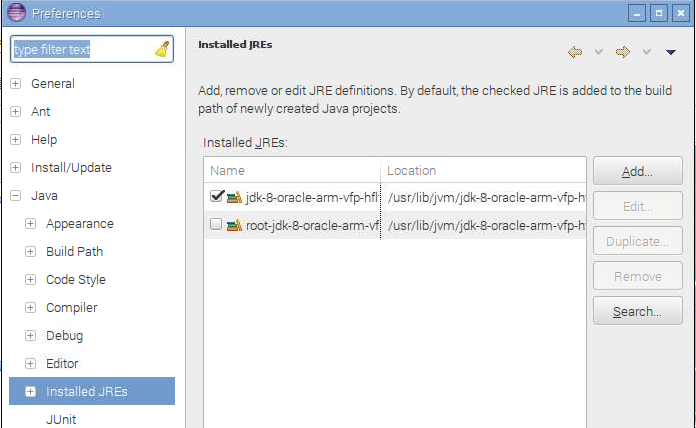696x428 pixels.
Task: Clear filter text with broom icon
Action: tap(162, 49)
